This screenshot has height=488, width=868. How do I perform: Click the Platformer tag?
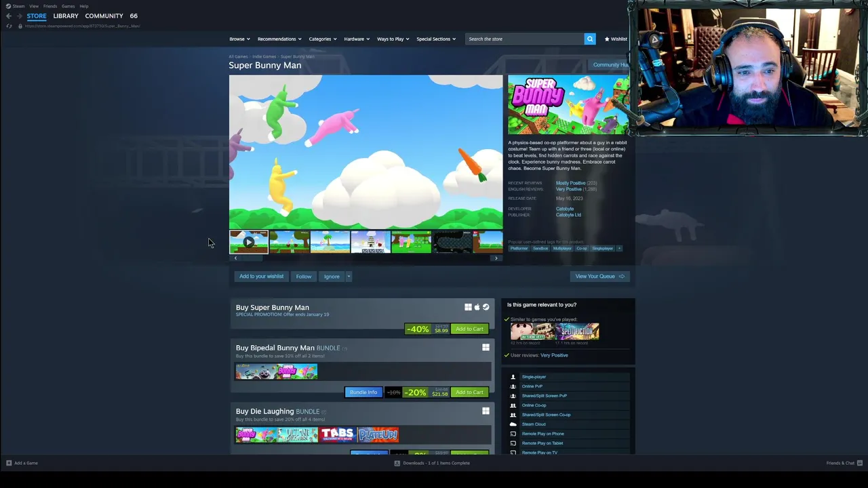pos(519,248)
